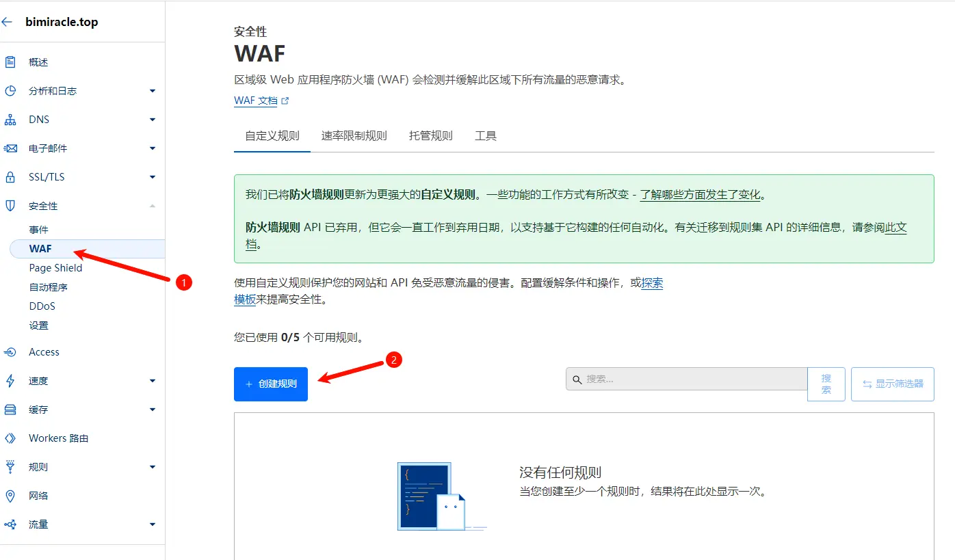
Task: Select Page Shield in the sidebar
Action: pyautogui.click(x=55, y=268)
